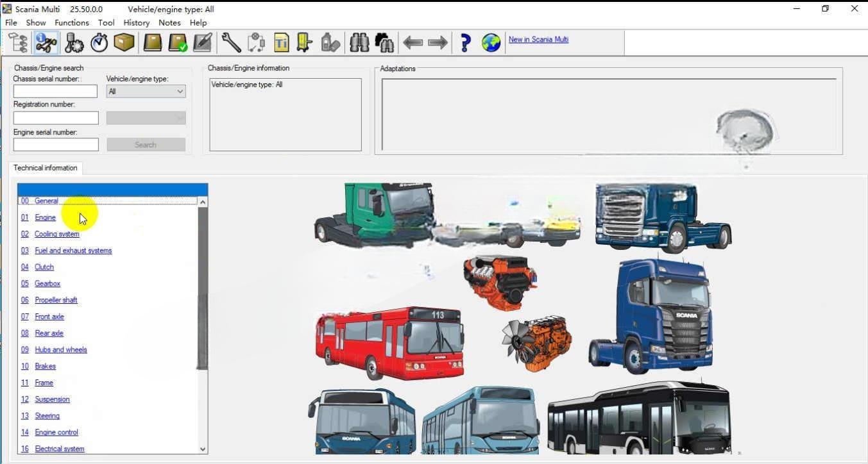Open the catalog book toolbar icon
Image resolution: width=868 pixels, height=464 pixels.
tap(152, 42)
